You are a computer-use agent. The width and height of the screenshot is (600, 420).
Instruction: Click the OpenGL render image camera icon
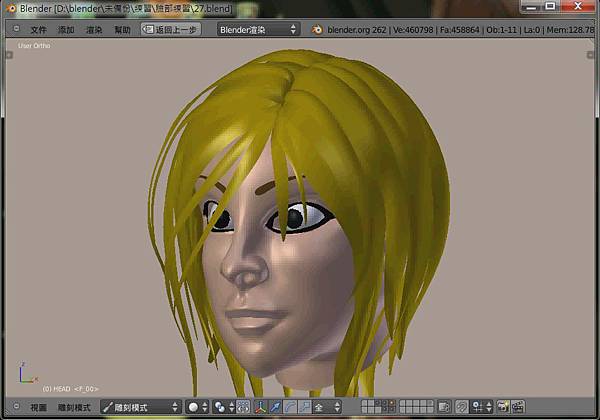pyautogui.click(x=503, y=407)
